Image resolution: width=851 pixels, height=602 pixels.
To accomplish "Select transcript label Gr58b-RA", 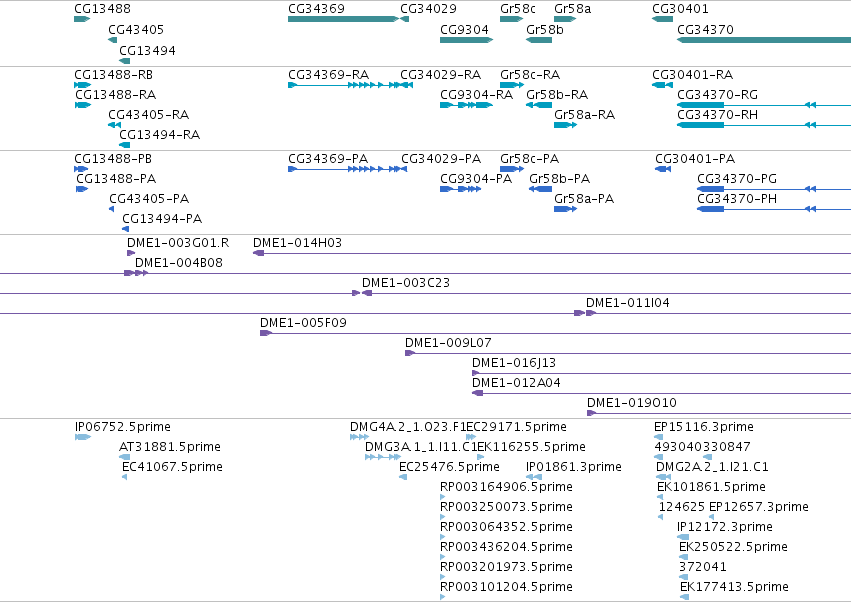I will click(557, 94).
